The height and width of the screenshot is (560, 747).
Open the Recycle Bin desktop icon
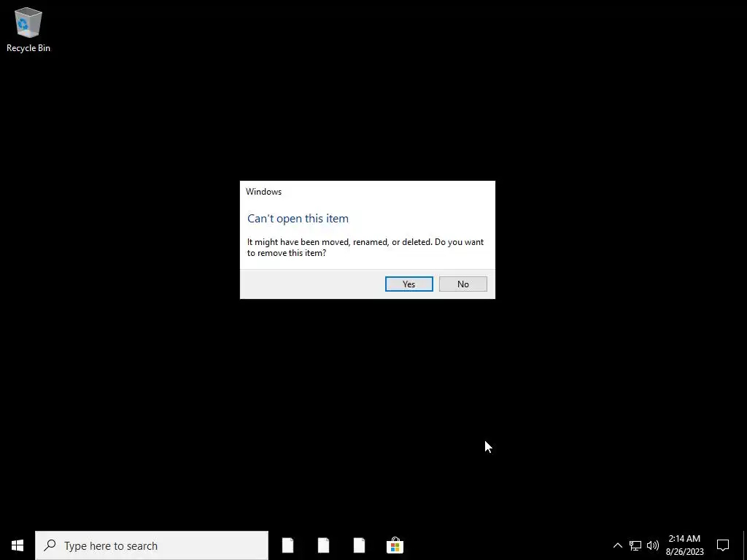click(28, 29)
